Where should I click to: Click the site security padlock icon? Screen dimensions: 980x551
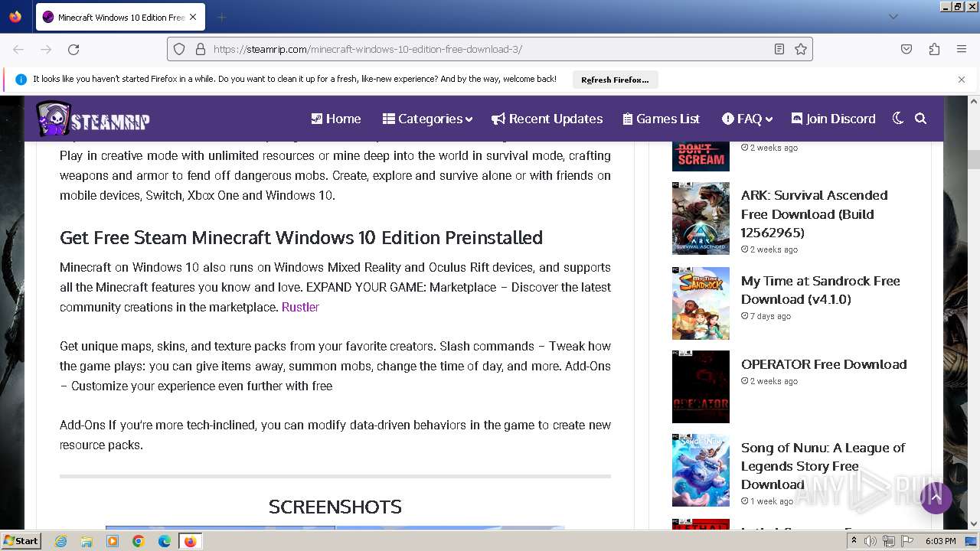(201, 49)
